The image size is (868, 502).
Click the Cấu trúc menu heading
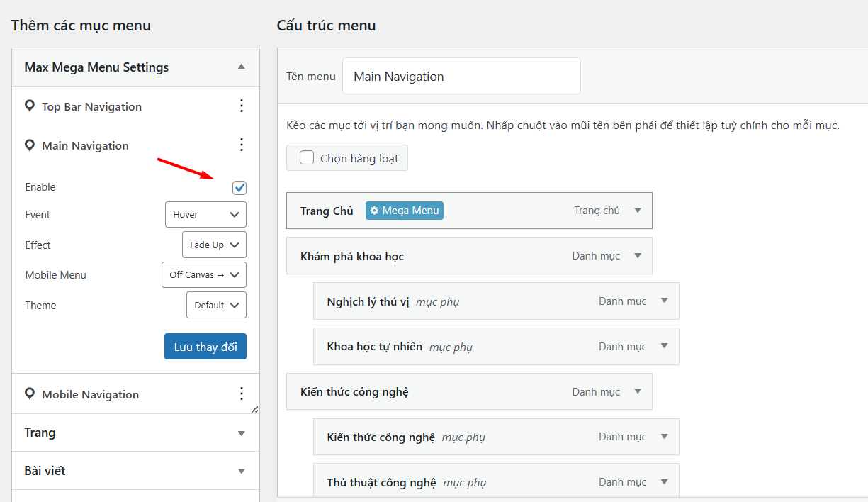[x=326, y=26]
